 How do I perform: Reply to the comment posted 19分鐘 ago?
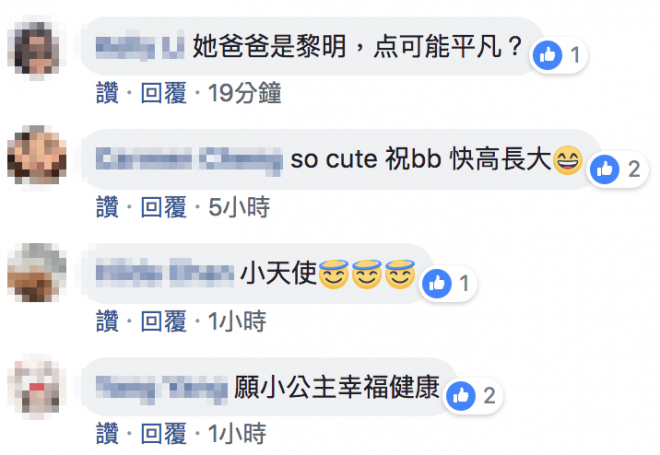tap(163, 93)
